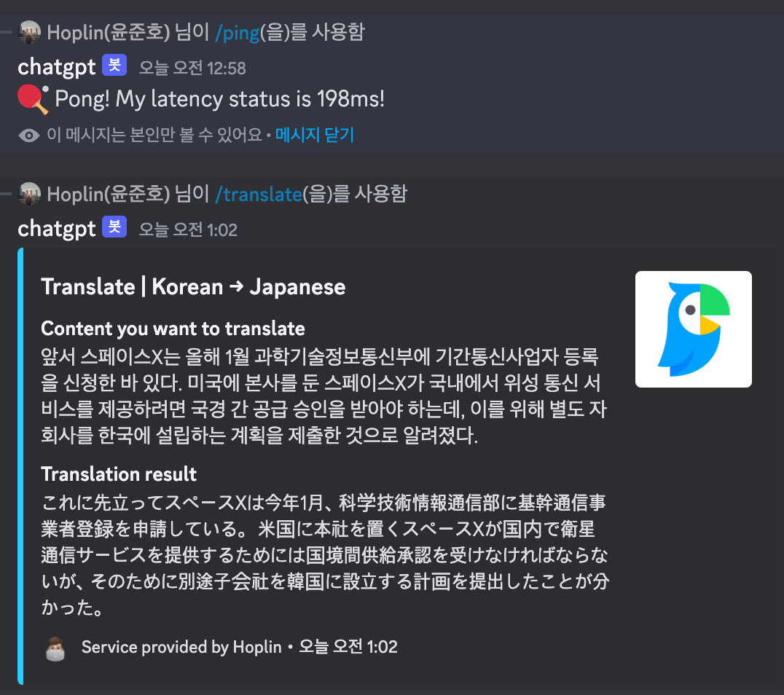Click the ping pong paddle emoji
Viewport: 784px width, 695px height.
coord(33,99)
